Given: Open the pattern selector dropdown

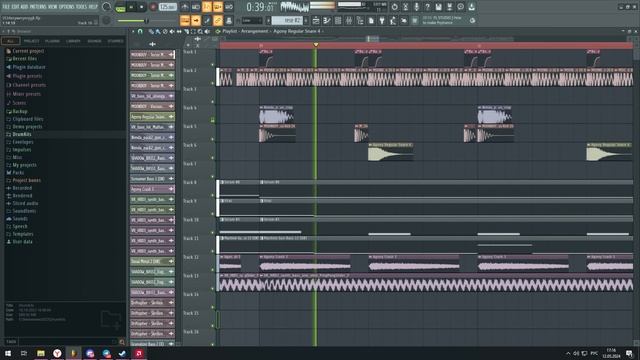Looking at the screenshot, I should click(x=287, y=20).
